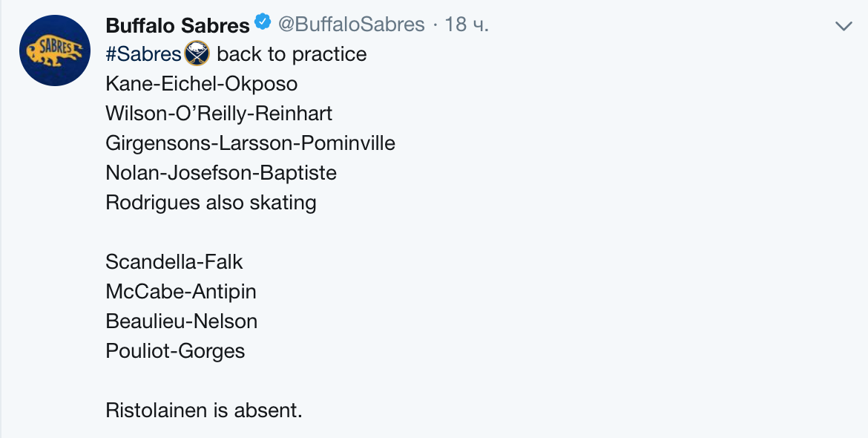Open the Buffalo Sabres display name link
Viewport: 868px width, 438px height.
[177, 25]
